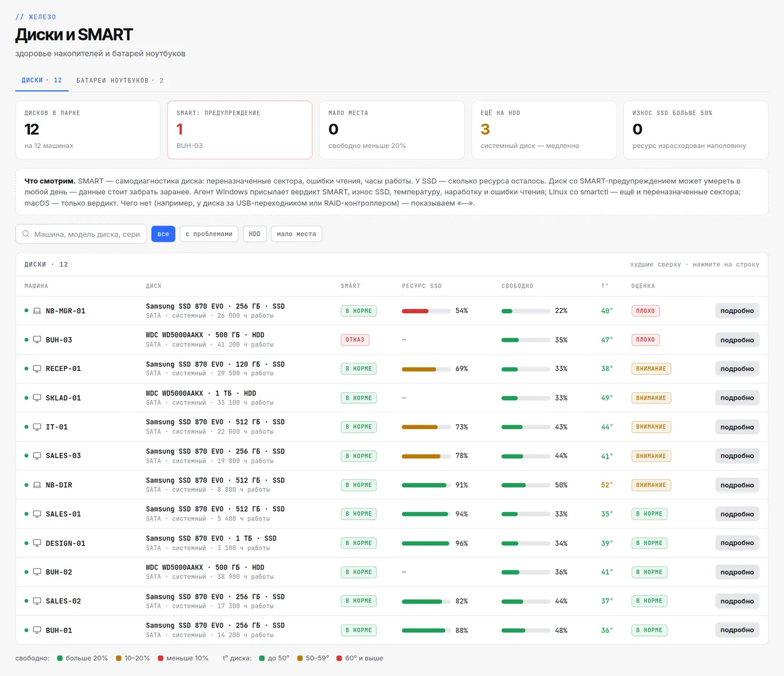
Task: Click the desktop icon beside BUH-03
Action: [x=37, y=340]
